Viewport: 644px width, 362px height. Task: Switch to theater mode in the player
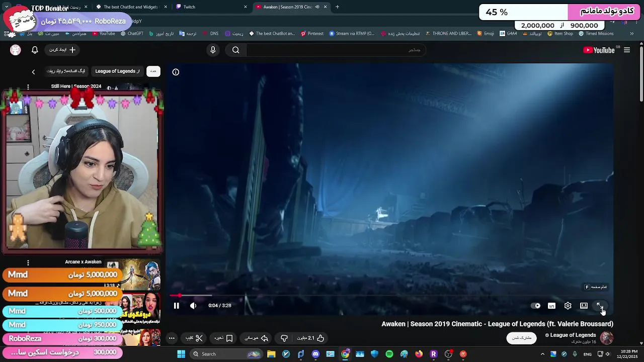pos(584,306)
